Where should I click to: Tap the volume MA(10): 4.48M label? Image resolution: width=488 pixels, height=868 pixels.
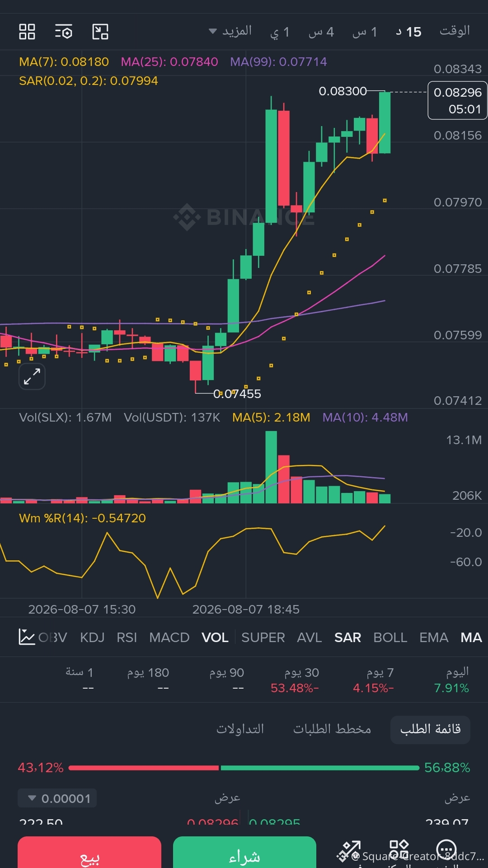click(365, 418)
